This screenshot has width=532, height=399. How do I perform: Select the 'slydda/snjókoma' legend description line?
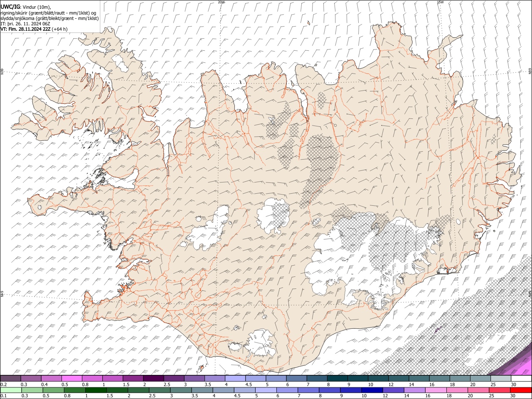49,18
